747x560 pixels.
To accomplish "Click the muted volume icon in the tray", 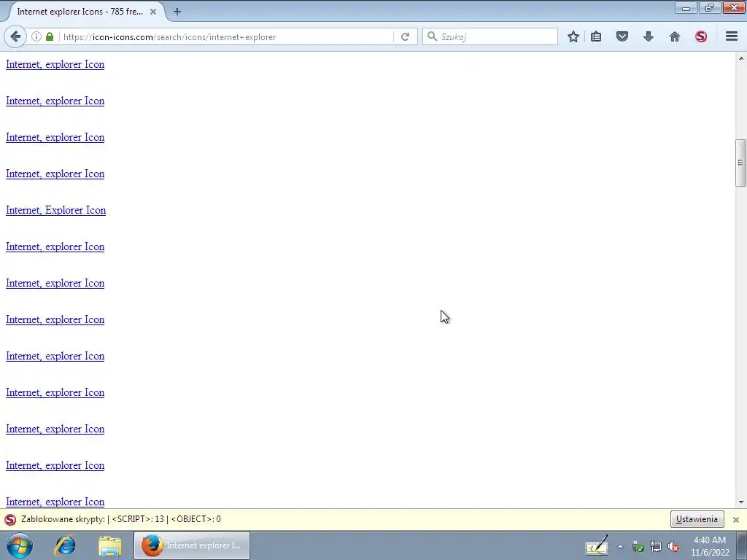I will (x=673, y=547).
